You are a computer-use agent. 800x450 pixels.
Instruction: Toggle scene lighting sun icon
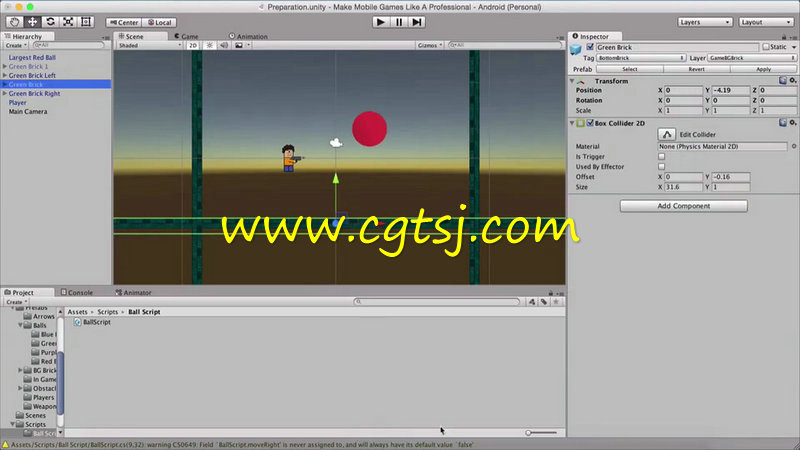click(209, 45)
